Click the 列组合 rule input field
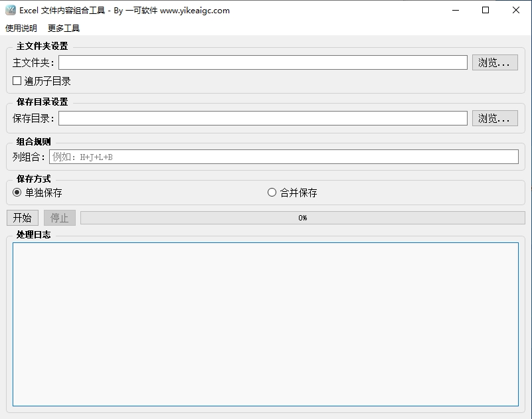532x419 pixels. (284, 157)
